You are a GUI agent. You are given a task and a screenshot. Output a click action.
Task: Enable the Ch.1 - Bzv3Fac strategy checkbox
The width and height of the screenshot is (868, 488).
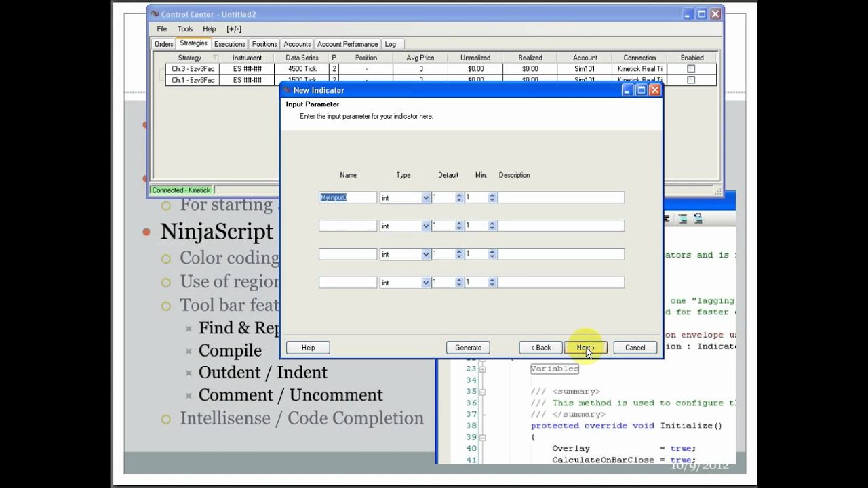pos(691,80)
